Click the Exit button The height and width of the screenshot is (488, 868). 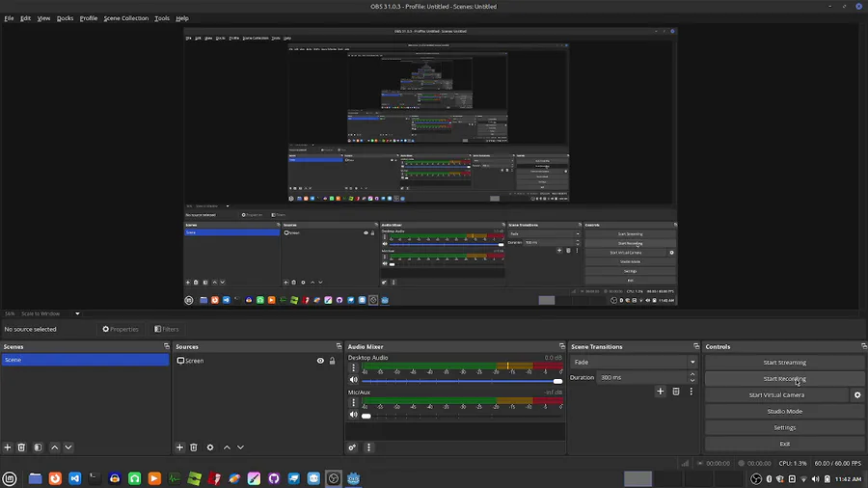784,444
